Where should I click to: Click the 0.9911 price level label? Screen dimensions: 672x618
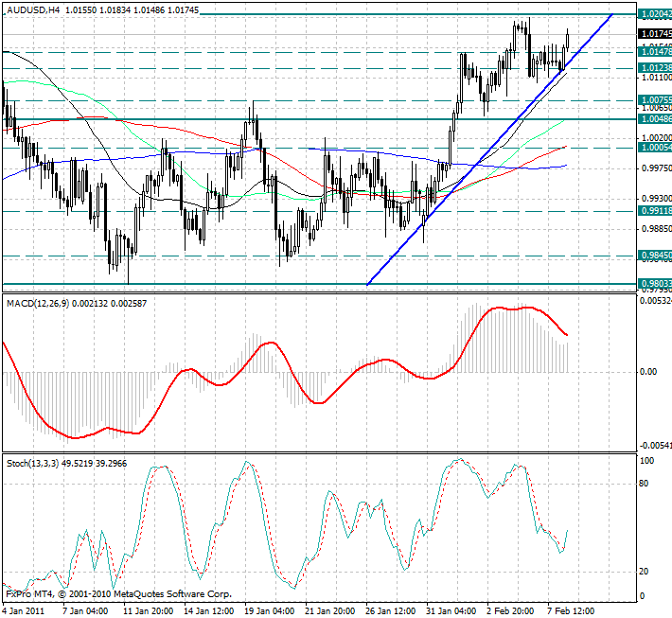655,210
